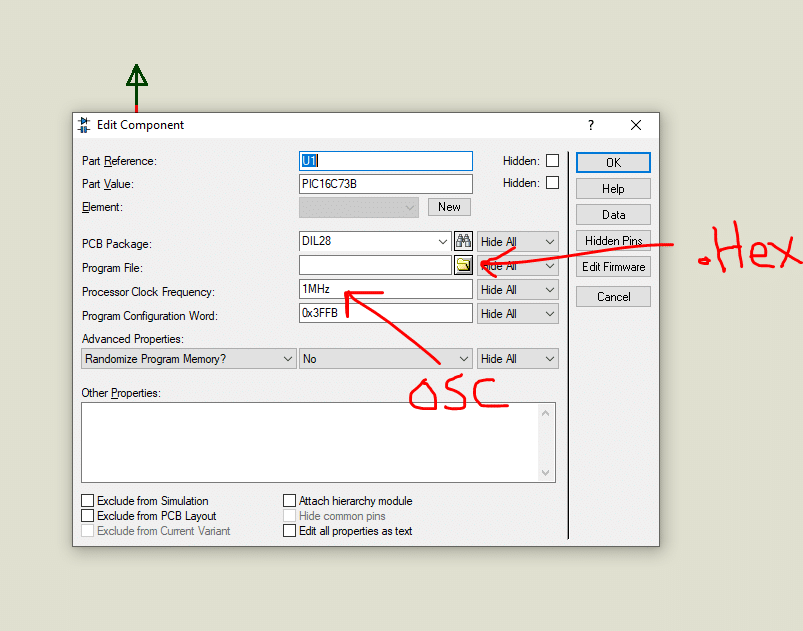Screen dimensions: 803x631
Task: Click the Program Configuration Word label
Action: (x=150, y=316)
